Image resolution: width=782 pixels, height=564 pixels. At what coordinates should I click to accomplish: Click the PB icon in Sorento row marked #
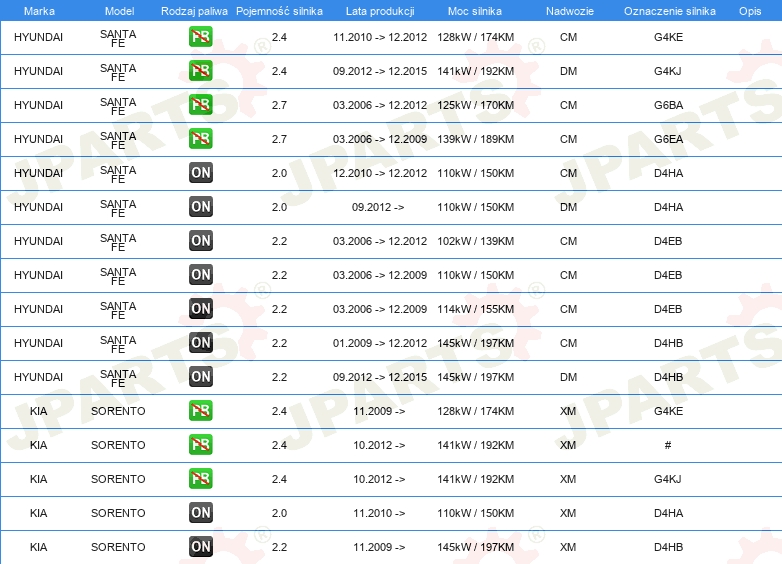201,445
